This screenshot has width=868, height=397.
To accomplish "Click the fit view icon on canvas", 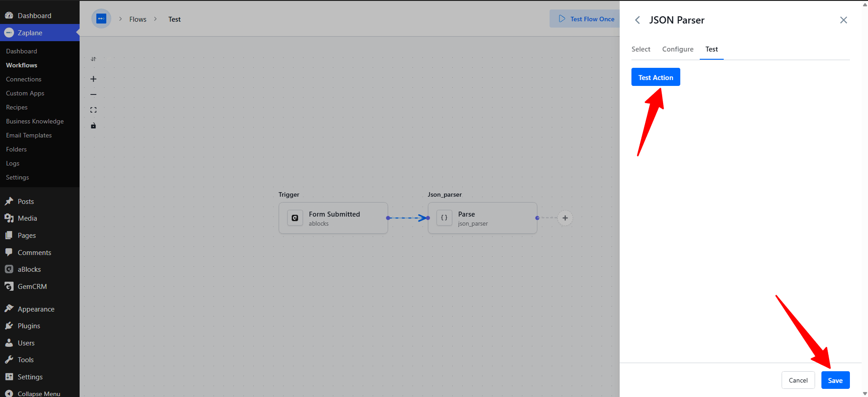I will pos(93,110).
